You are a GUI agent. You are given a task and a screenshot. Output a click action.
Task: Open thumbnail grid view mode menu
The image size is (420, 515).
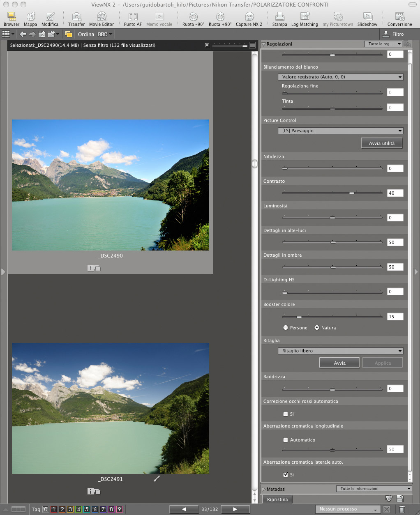point(8,34)
